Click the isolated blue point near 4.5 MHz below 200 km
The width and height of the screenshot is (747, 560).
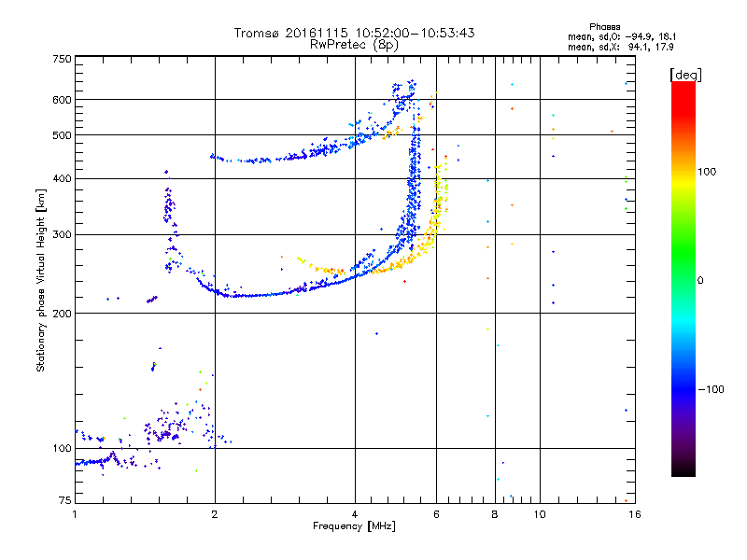click(377, 333)
